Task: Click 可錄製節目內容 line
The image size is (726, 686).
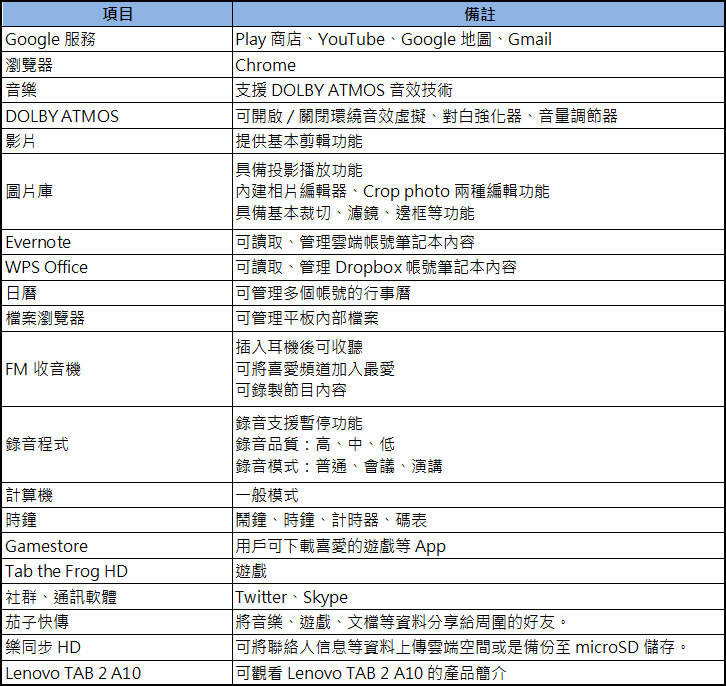Action: tap(291, 390)
